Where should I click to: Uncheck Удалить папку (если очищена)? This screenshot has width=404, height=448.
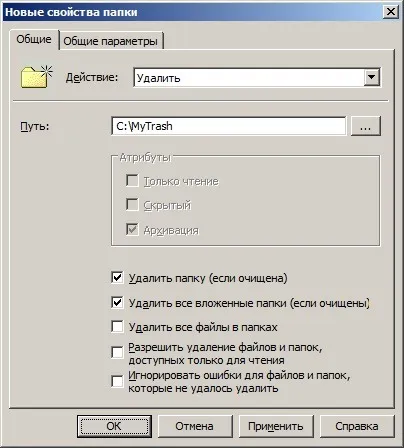[x=117, y=278]
